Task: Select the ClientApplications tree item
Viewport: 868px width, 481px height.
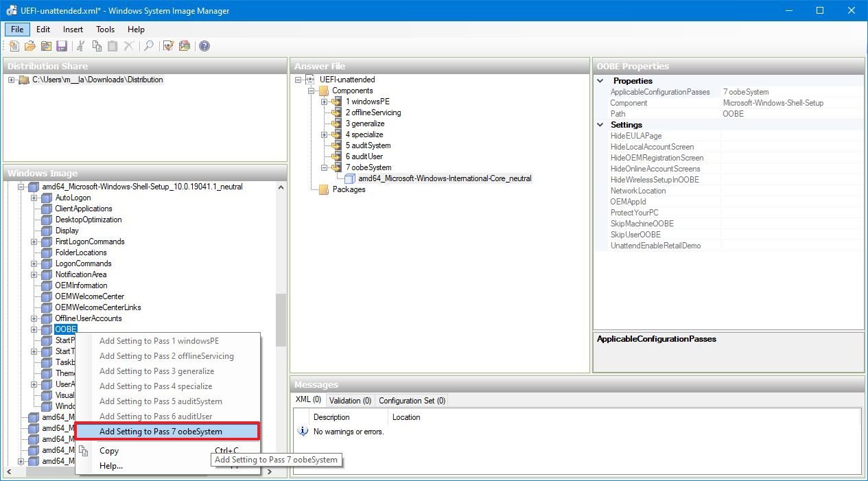Action: [x=84, y=209]
